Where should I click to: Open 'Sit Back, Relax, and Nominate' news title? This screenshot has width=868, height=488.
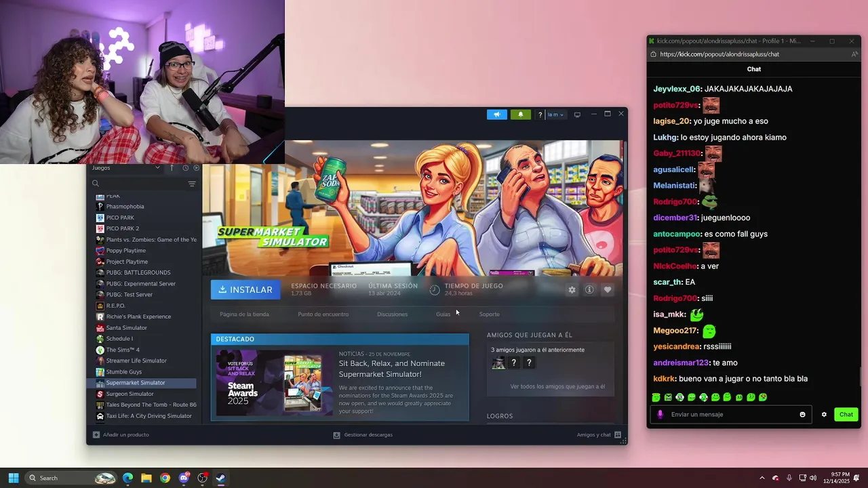[392, 369]
